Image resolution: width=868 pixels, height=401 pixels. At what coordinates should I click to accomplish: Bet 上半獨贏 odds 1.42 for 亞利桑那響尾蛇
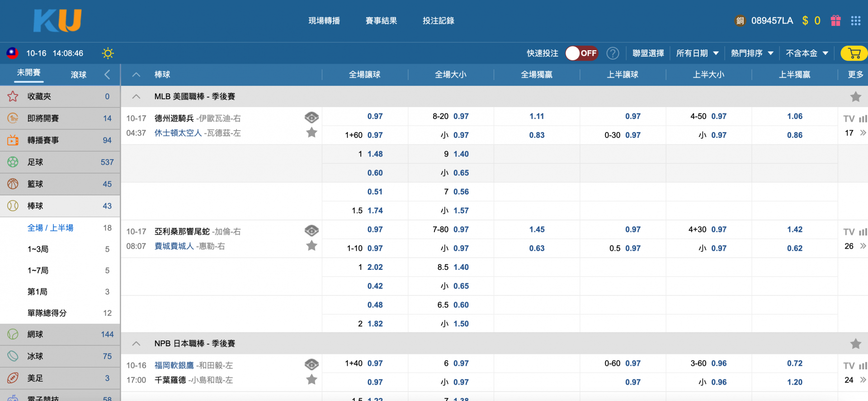[x=795, y=229]
